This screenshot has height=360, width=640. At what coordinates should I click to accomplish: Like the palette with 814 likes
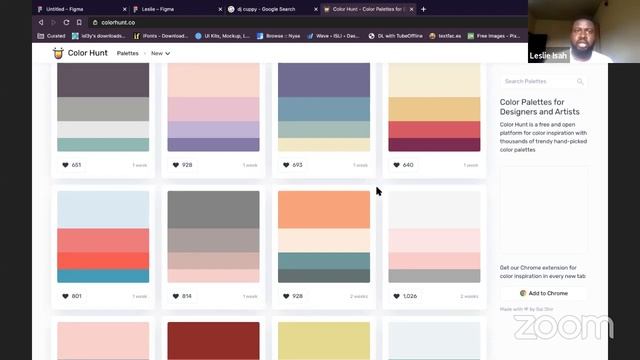tap(182, 296)
